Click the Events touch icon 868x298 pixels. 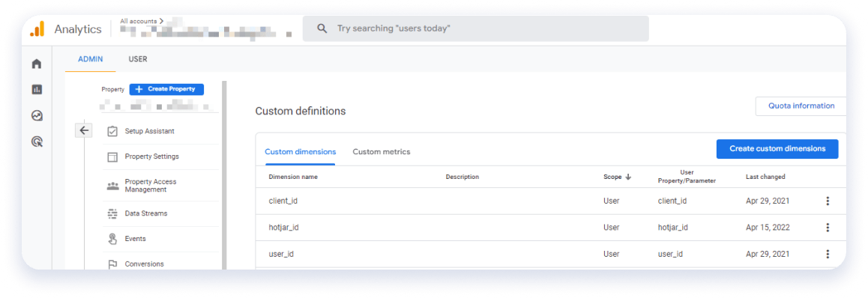click(x=112, y=239)
